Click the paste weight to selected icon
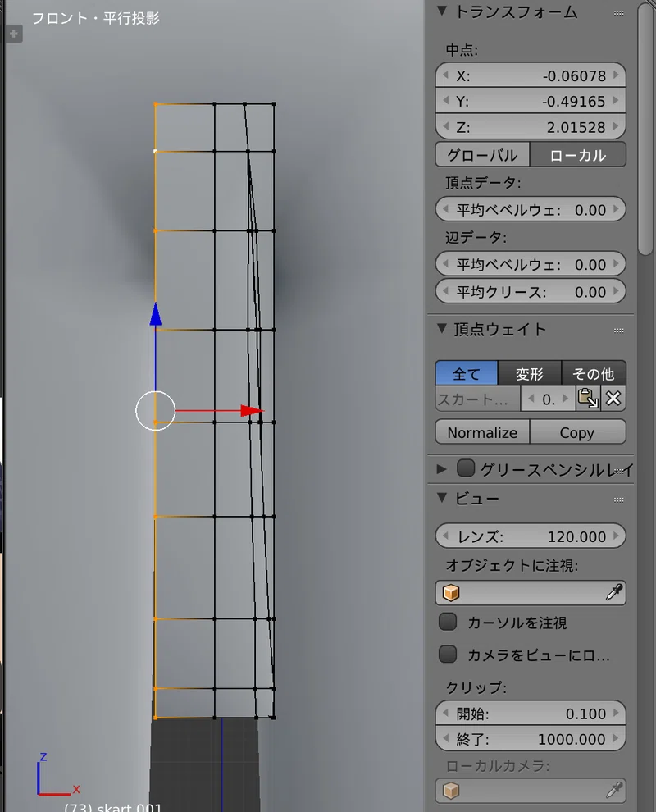Screen dimensions: 656x812 coord(588,399)
